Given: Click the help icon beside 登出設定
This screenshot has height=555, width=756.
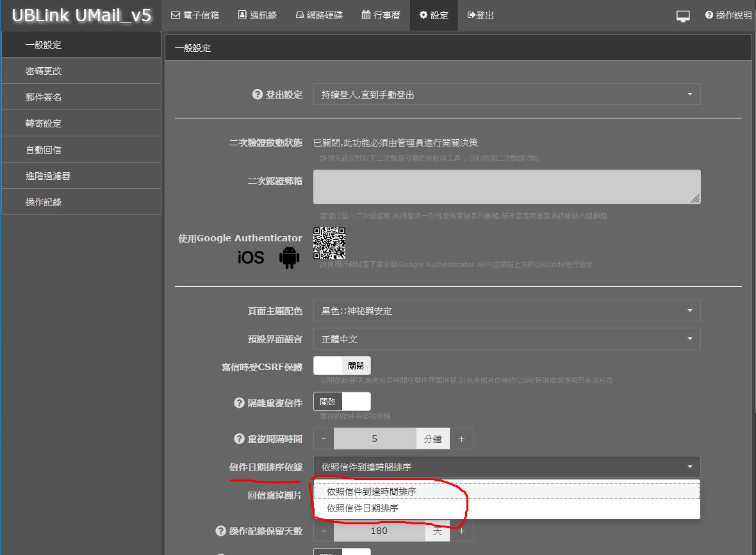Looking at the screenshot, I should pos(258,95).
